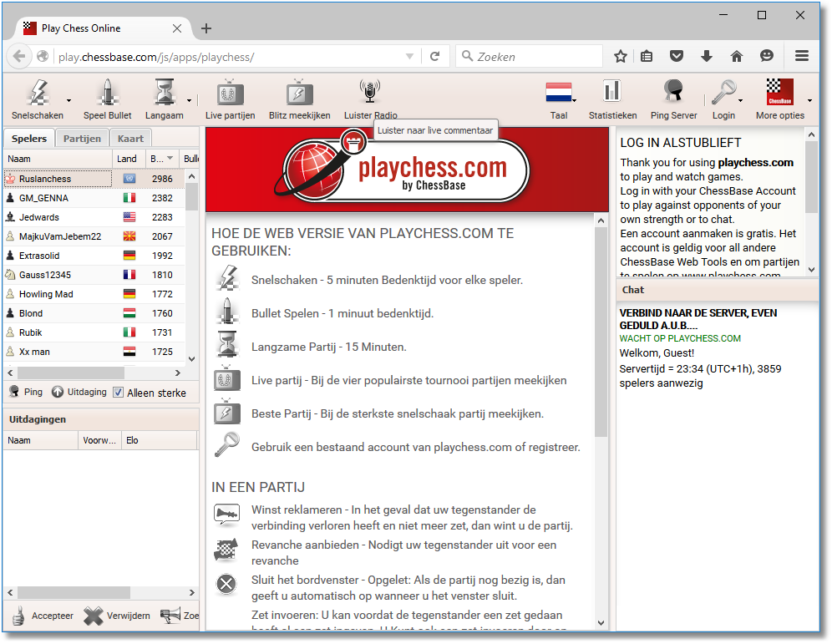Start a Langzaam hourglass game
The width and height of the screenshot is (832, 644).
click(164, 99)
